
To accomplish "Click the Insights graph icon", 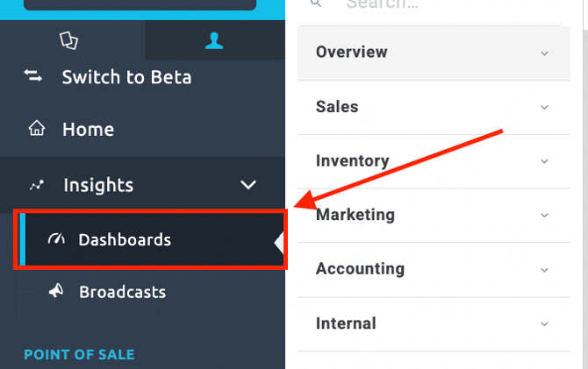I will click(x=36, y=185).
